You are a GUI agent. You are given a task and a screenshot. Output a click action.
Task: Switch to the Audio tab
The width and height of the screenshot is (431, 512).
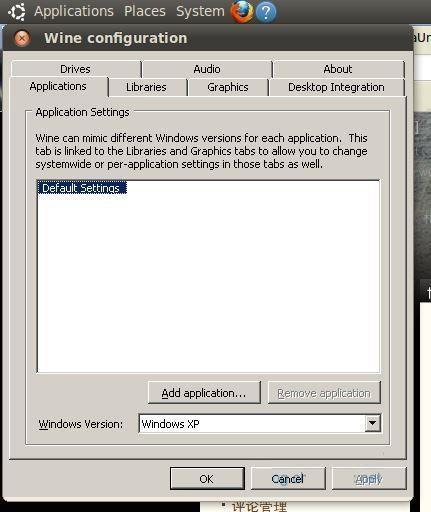pyautogui.click(x=207, y=69)
